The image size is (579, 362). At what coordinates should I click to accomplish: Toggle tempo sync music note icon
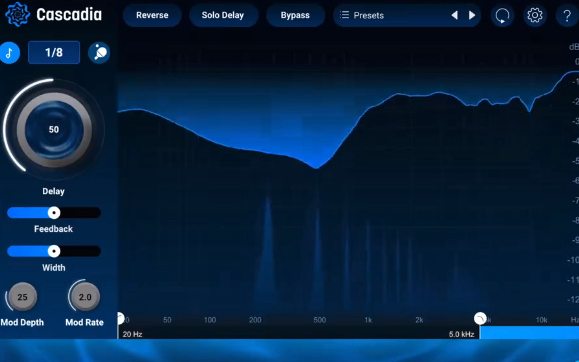pos(9,53)
